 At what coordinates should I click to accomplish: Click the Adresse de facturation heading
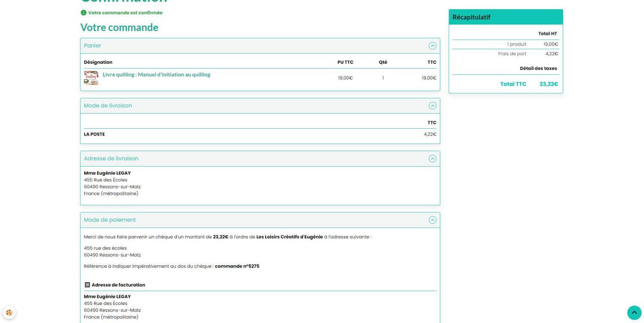(118, 285)
